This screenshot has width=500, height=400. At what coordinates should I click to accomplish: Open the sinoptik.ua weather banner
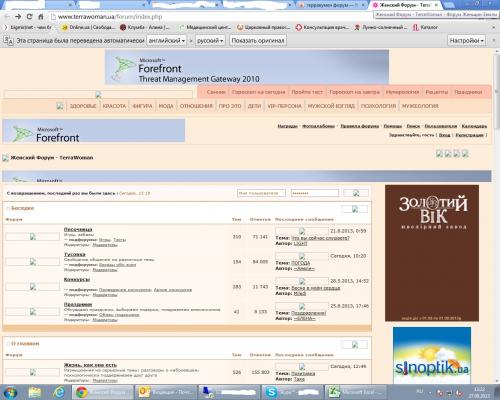[432, 355]
